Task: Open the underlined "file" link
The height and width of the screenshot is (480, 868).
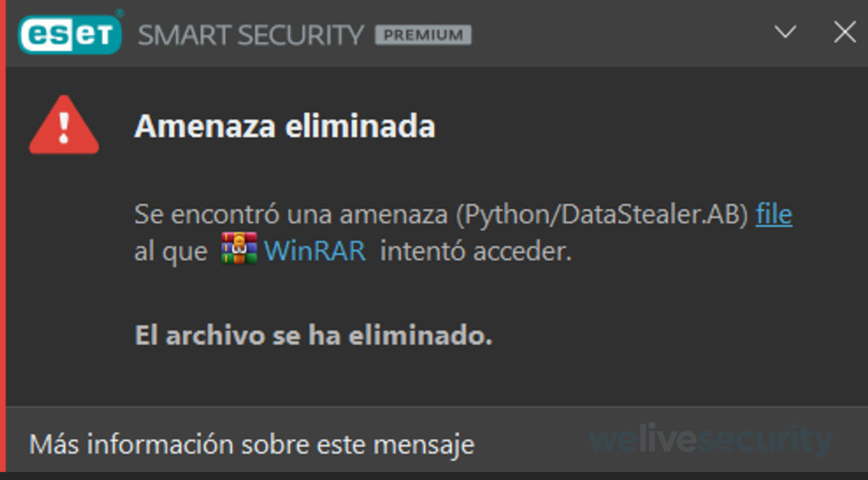Action: (x=774, y=215)
